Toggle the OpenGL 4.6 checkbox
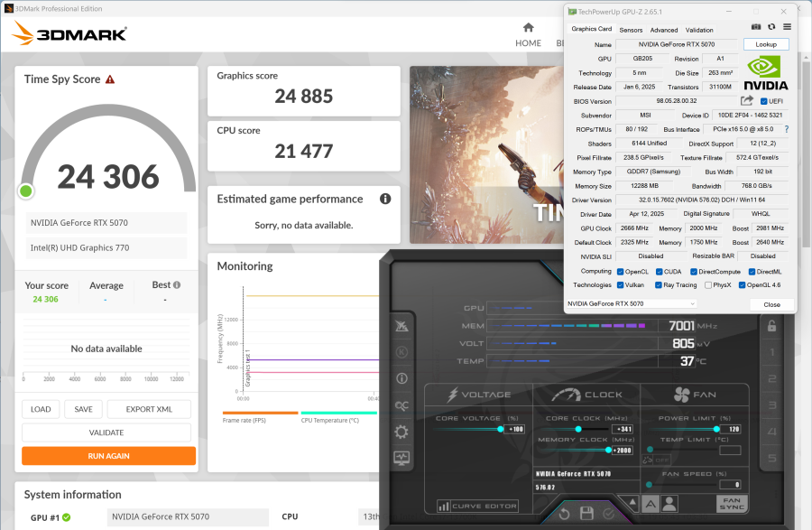 742,285
